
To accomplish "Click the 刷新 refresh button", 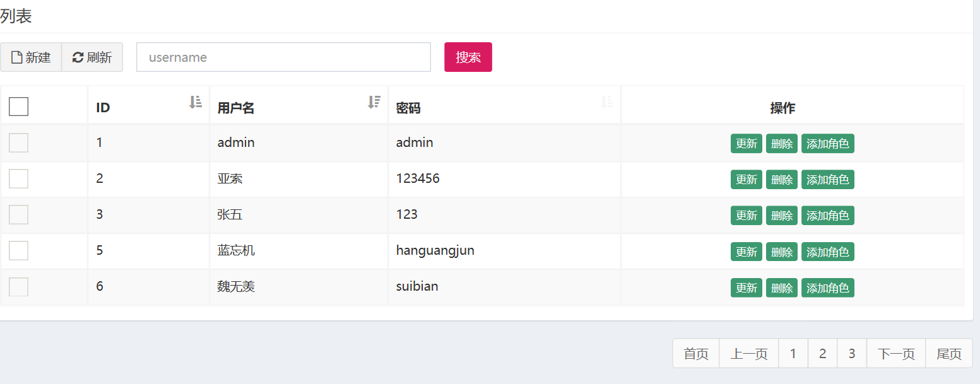I will point(92,57).
